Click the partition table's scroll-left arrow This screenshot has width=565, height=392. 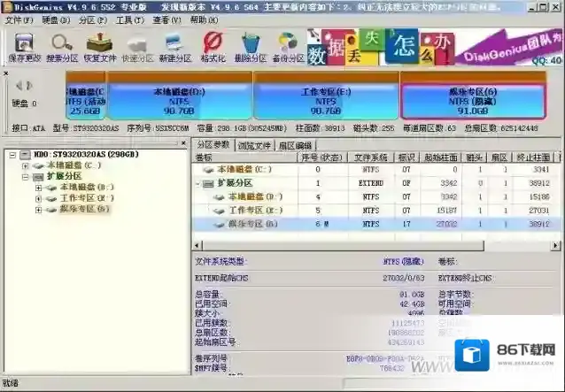pos(197,245)
